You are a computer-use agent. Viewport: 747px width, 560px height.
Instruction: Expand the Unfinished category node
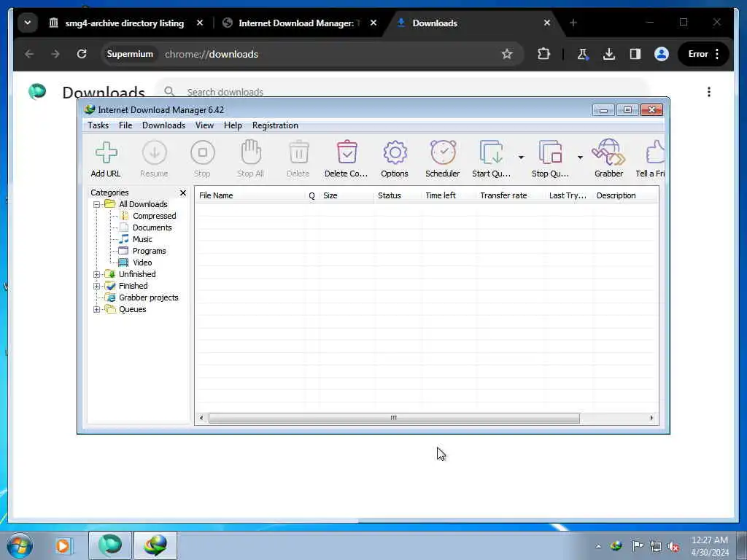pyautogui.click(x=97, y=274)
